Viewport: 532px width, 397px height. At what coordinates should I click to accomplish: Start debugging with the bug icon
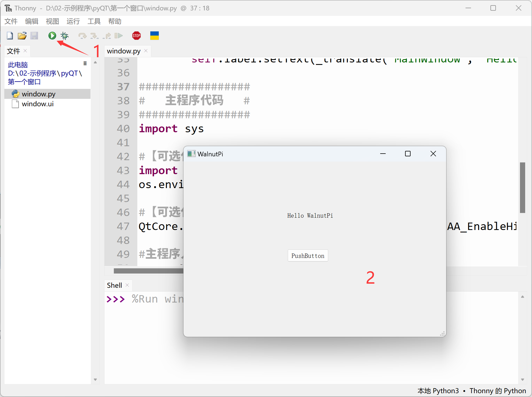65,36
